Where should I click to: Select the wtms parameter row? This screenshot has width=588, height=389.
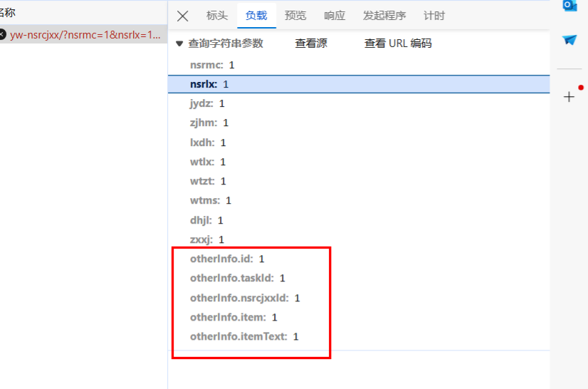pyautogui.click(x=359, y=200)
